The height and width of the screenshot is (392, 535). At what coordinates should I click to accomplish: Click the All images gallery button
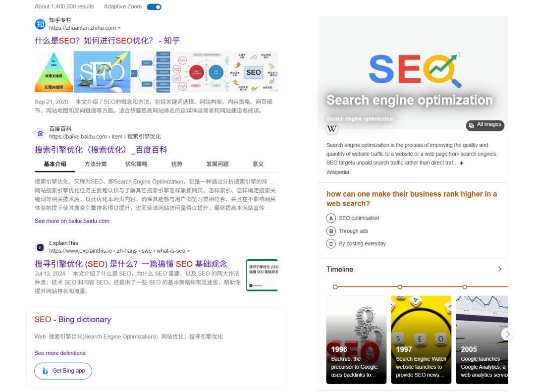coord(485,125)
